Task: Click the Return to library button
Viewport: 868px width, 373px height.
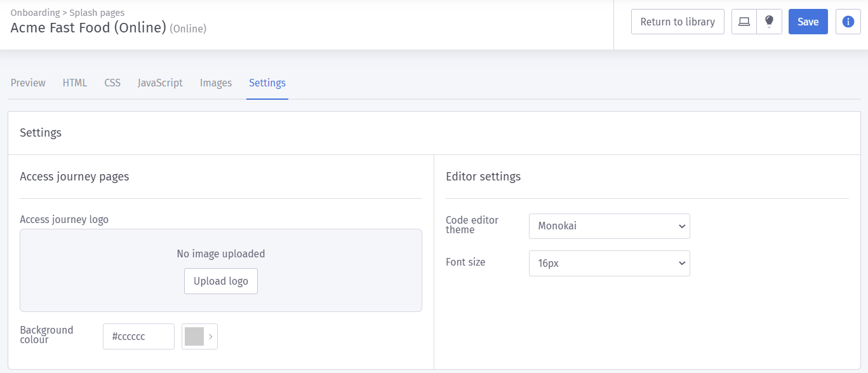Action: pos(678,22)
